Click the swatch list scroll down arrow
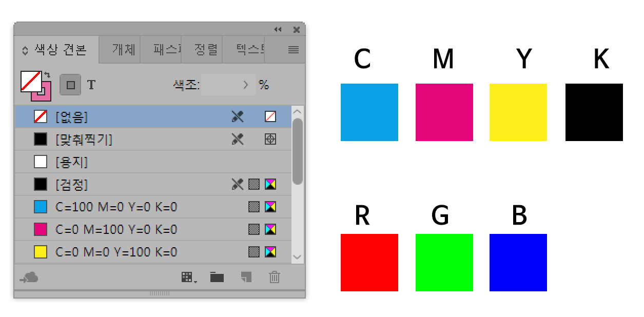Image resolution: width=644 pixels, height=317 pixels. (297, 257)
